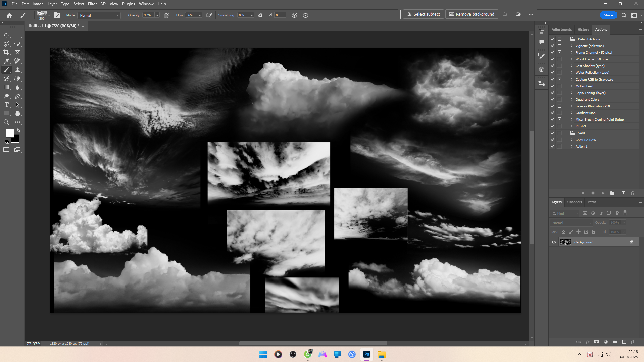
Task: Click the Remove background button
Action: [x=472, y=14]
